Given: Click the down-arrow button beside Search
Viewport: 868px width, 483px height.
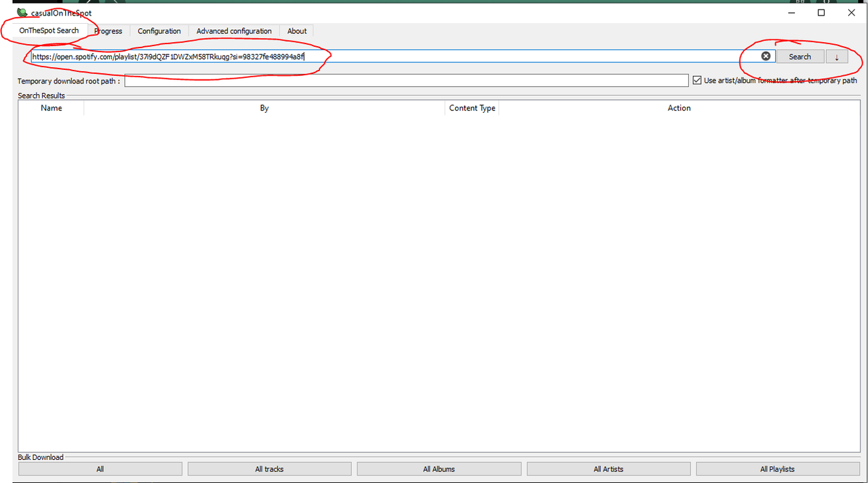Looking at the screenshot, I should (837, 57).
